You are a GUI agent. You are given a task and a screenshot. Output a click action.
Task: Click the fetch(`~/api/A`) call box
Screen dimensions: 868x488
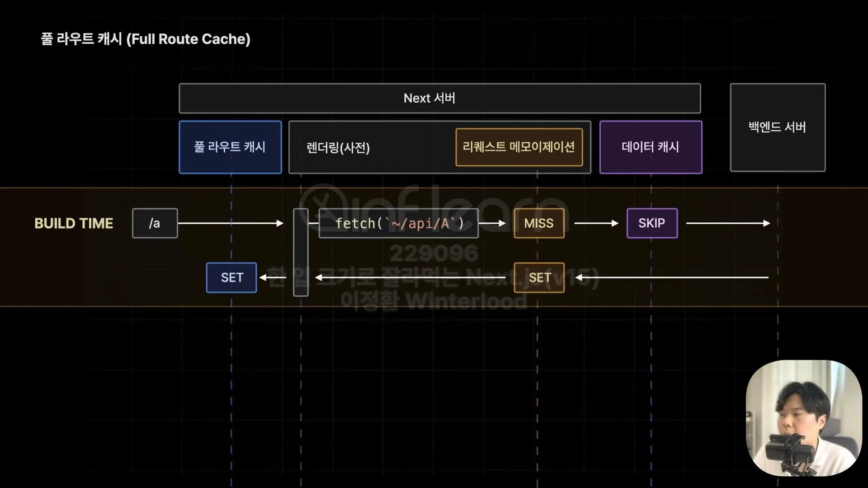point(399,223)
